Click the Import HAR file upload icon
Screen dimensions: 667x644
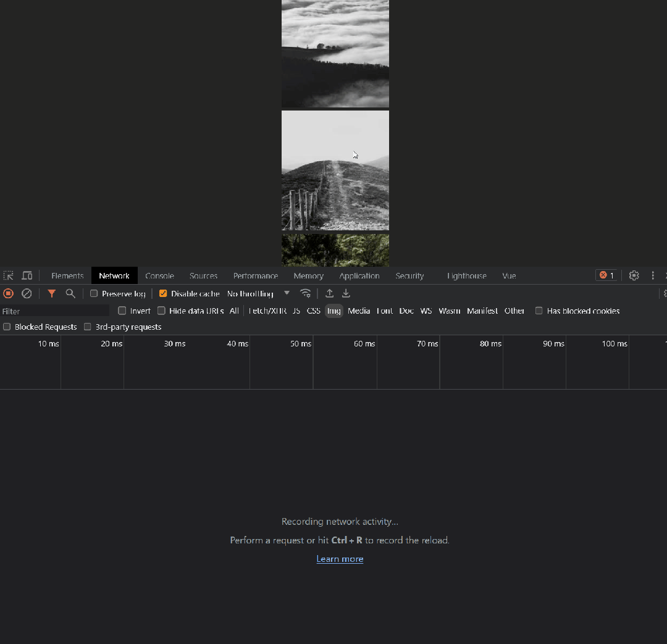point(329,293)
